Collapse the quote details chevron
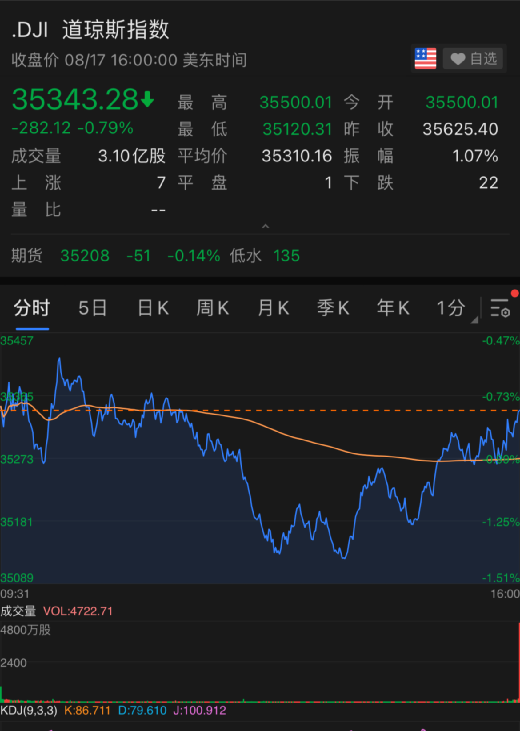 (265, 227)
